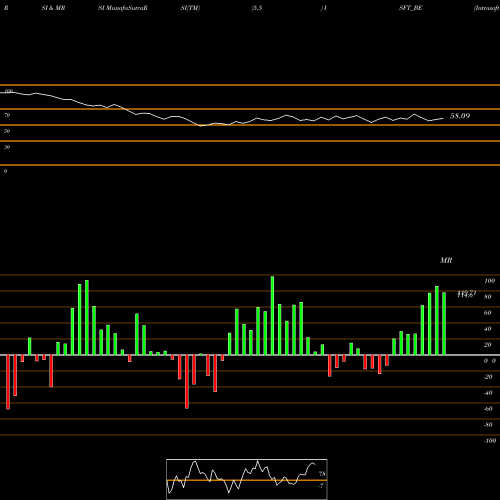
Task: Click the "MR" panel label
Action: 446,260
